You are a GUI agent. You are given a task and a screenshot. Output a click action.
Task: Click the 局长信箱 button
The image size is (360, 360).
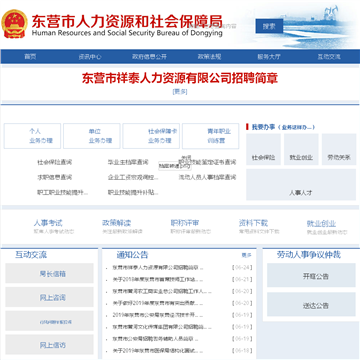pyautogui.click(x=50, y=274)
